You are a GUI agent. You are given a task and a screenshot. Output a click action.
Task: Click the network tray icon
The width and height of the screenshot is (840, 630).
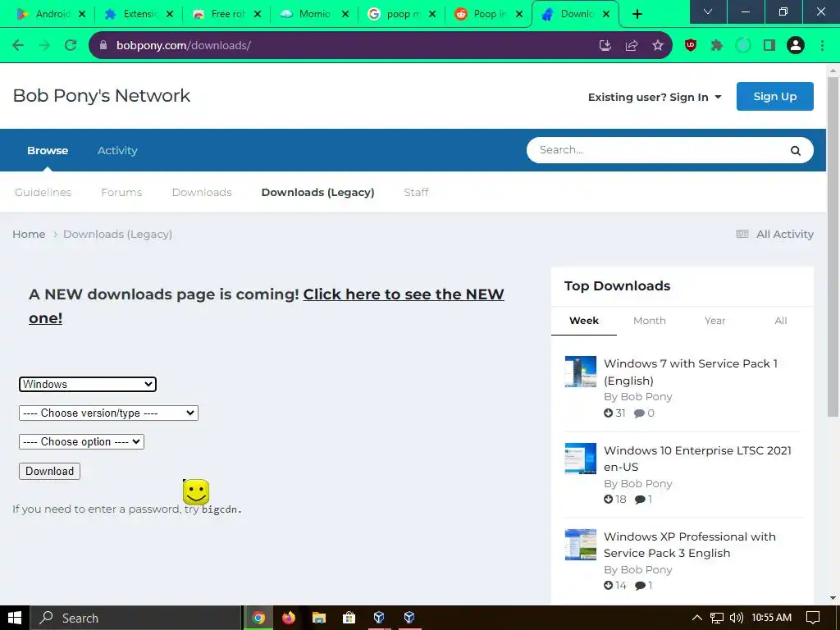pos(716,618)
